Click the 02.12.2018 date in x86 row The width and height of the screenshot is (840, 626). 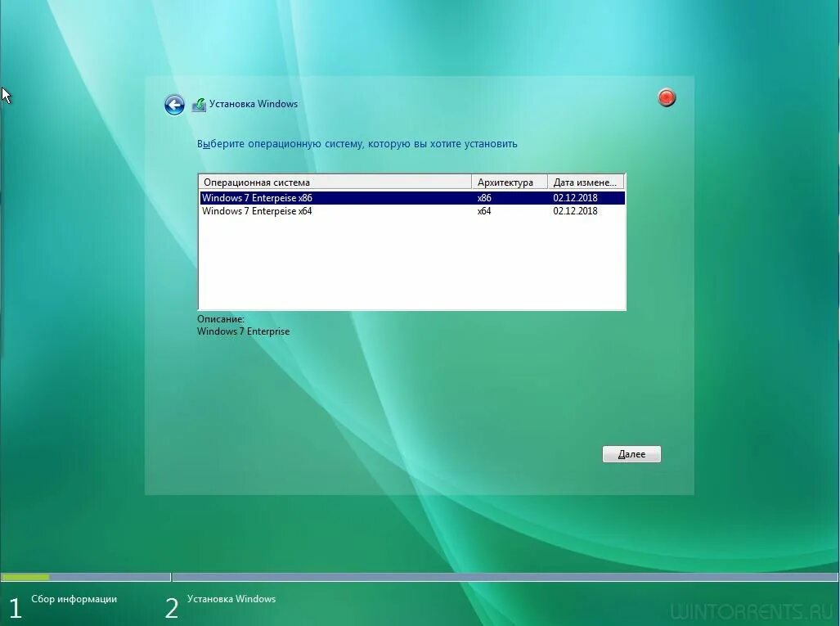click(575, 198)
